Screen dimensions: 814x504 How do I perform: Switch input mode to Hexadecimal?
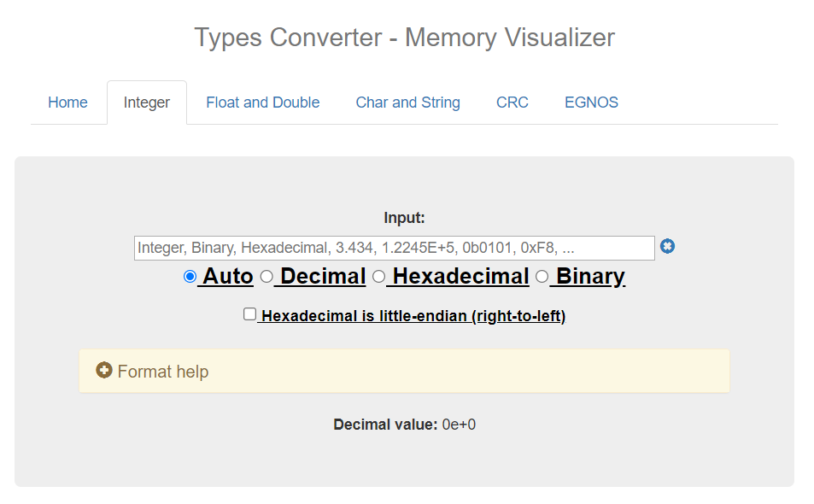point(379,277)
